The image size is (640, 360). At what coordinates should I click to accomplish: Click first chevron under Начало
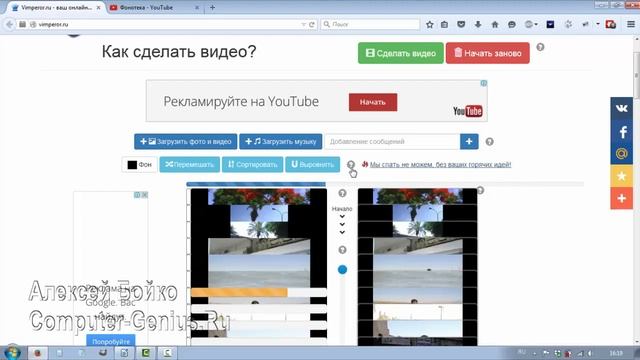[x=342, y=217]
